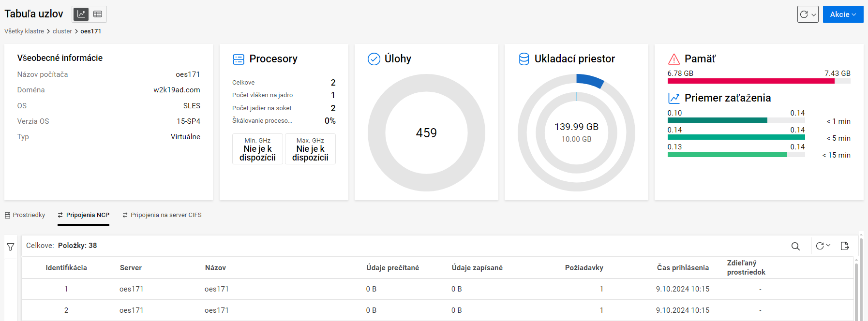Switch to the chart dashboard view
The image size is (868, 321).
(x=81, y=14)
